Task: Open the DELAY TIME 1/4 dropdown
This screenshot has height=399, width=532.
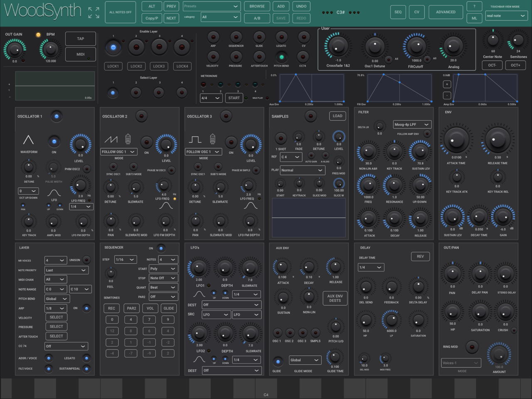Action: (371, 267)
